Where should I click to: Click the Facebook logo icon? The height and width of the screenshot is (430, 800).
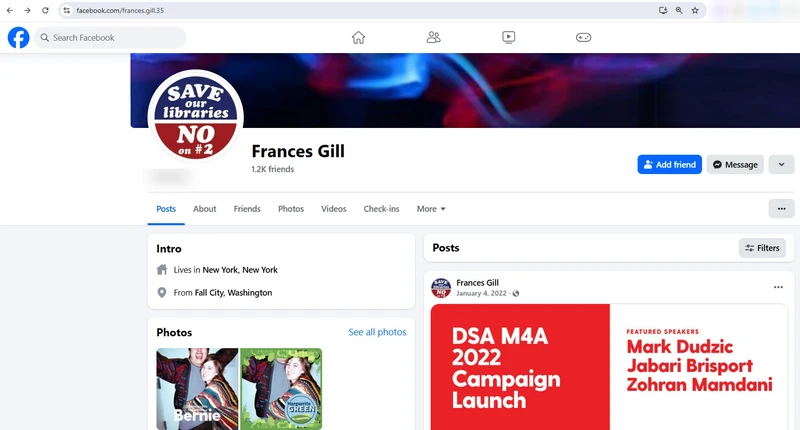tap(18, 38)
